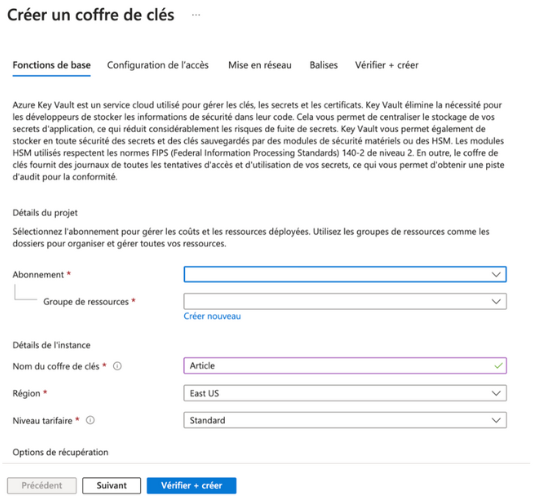
Task: Focus the key vault name field containing Article
Action: 345,366
